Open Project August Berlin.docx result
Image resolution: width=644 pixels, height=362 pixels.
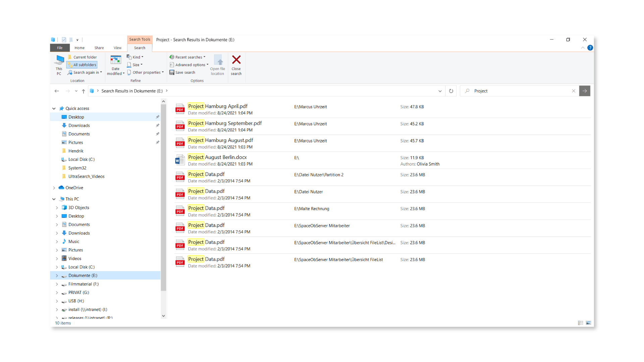(x=217, y=157)
